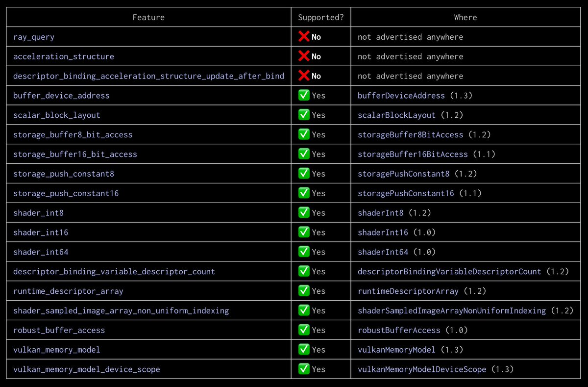Click green checkmark in storage_buffer8_bit_access row
Image resolution: width=588 pixels, height=387 pixels.
[304, 134]
